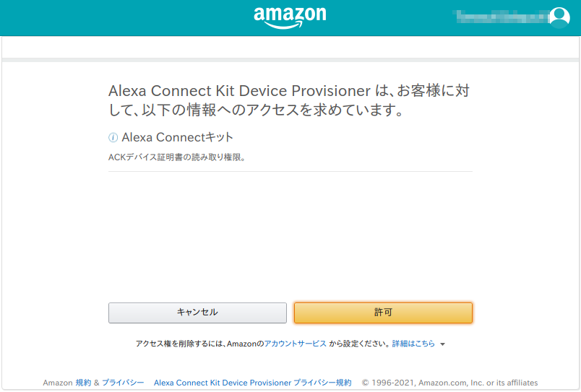Click the gray strip beneath the header
The image size is (581, 392).
pyautogui.click(x=290, y=60)
